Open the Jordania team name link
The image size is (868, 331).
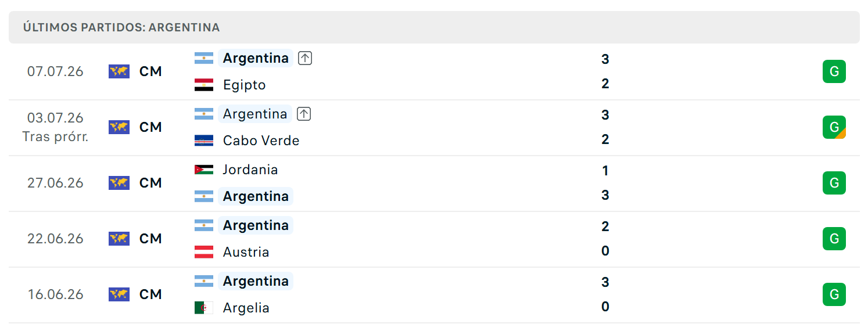(250, 170)
